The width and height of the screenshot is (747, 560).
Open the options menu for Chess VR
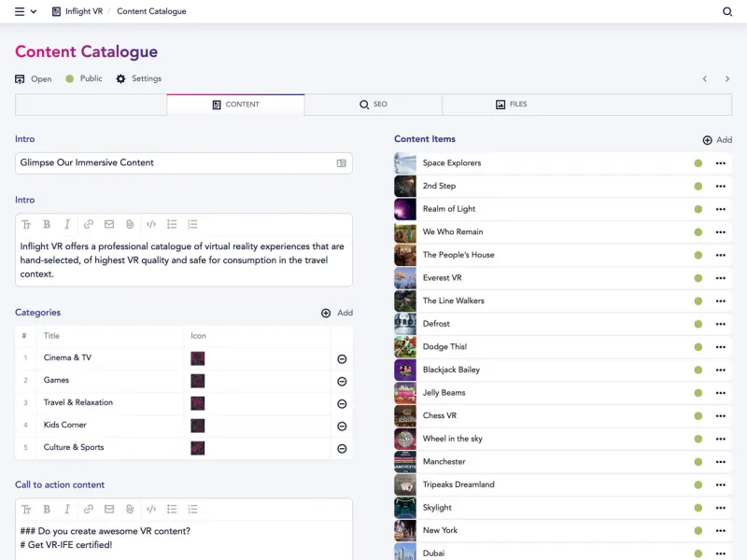[720, 415]
